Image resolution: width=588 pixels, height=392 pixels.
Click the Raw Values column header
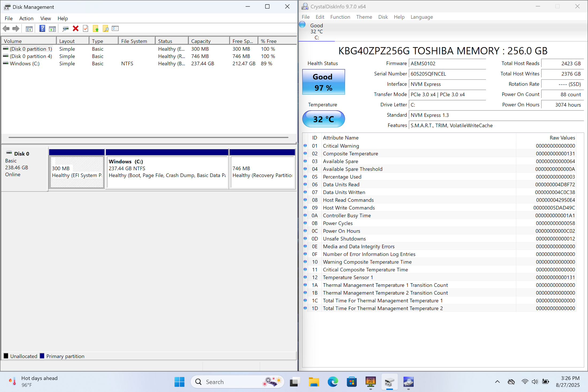coord(546,138)
